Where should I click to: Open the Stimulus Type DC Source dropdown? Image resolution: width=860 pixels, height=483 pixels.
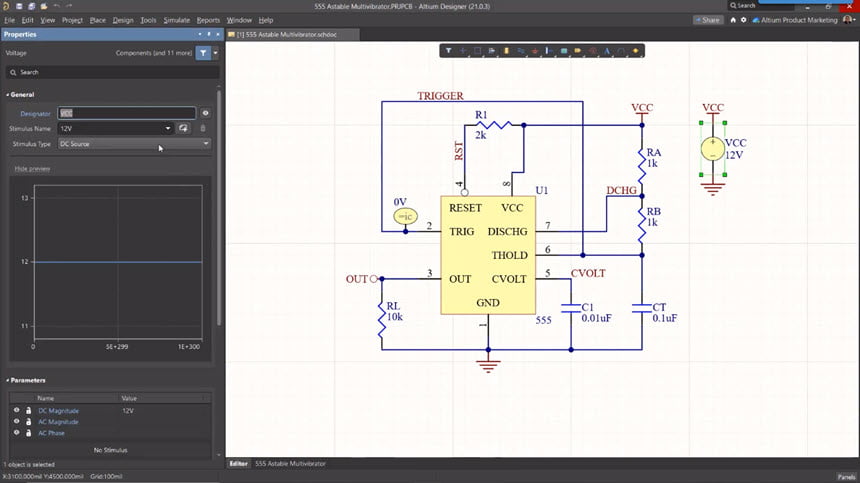coord(134,144)
